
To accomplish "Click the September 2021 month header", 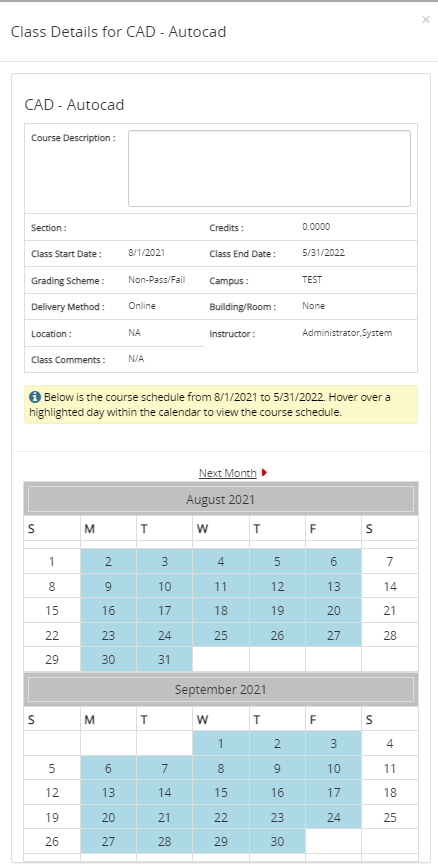I will click(221, 690).
